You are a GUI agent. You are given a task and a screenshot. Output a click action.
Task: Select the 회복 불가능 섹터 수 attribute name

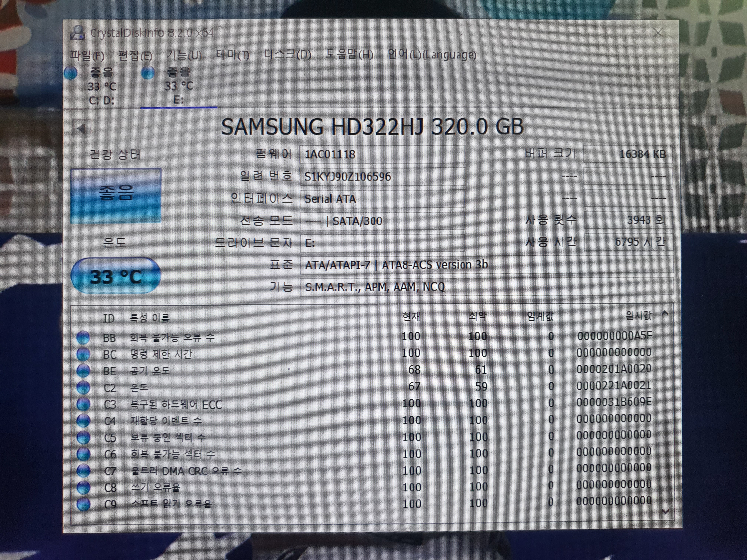tap(172, 454)
